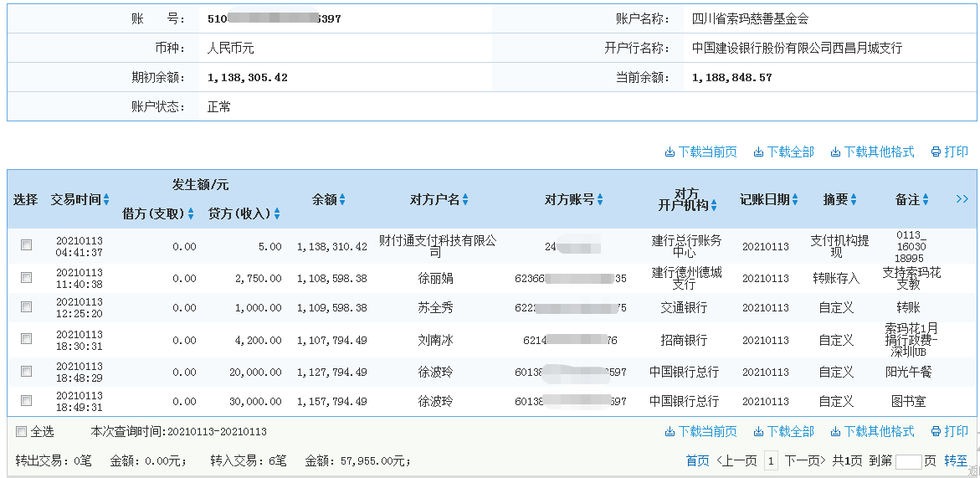Tick checkbox for 苏全秀 transaction
This screenshot has width=980, height=478.
point(26,306)
